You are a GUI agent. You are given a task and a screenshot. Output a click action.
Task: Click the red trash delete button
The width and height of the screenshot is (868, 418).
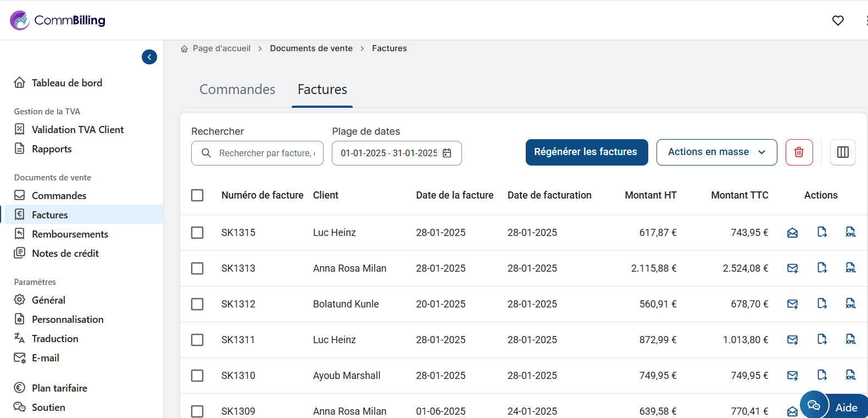click(x=799, y=152)
